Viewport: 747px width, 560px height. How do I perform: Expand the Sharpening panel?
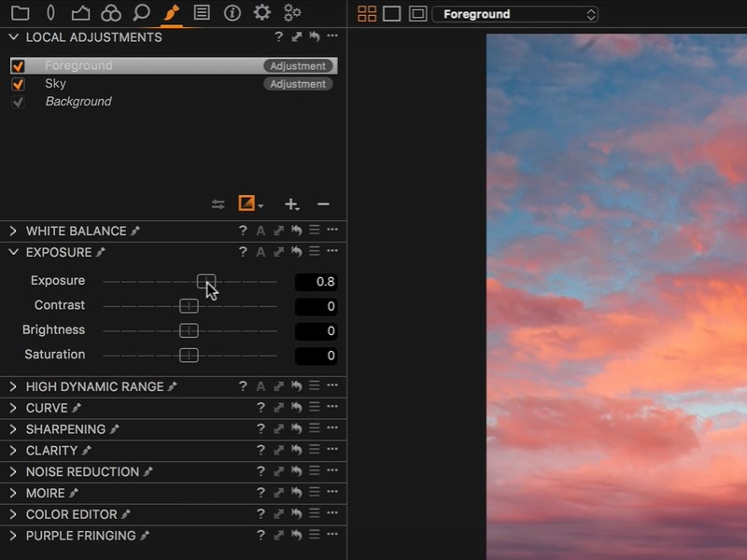point(13,429)
